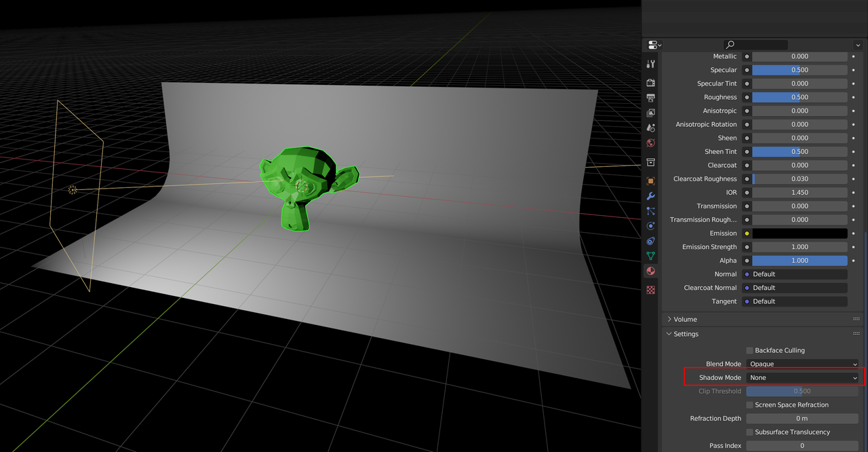Open the Tool properties tab

pos(651,64)
